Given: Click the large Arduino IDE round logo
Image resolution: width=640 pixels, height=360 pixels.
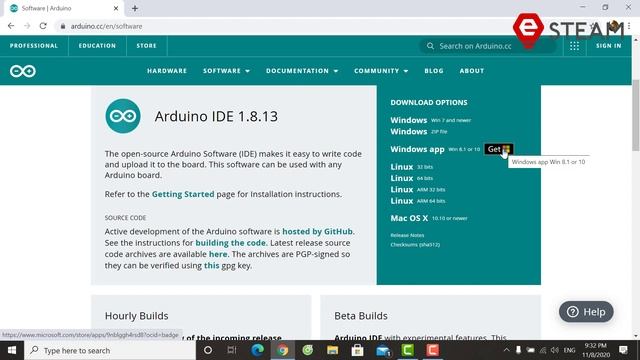Looking at the screenshot, I should tap(123, 116).
